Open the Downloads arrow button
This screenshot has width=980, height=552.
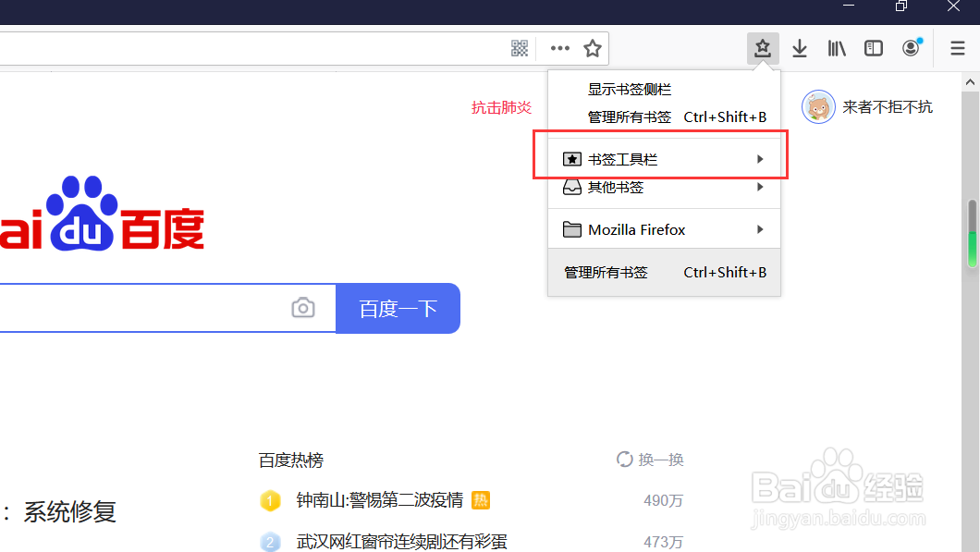pos(800,48)
